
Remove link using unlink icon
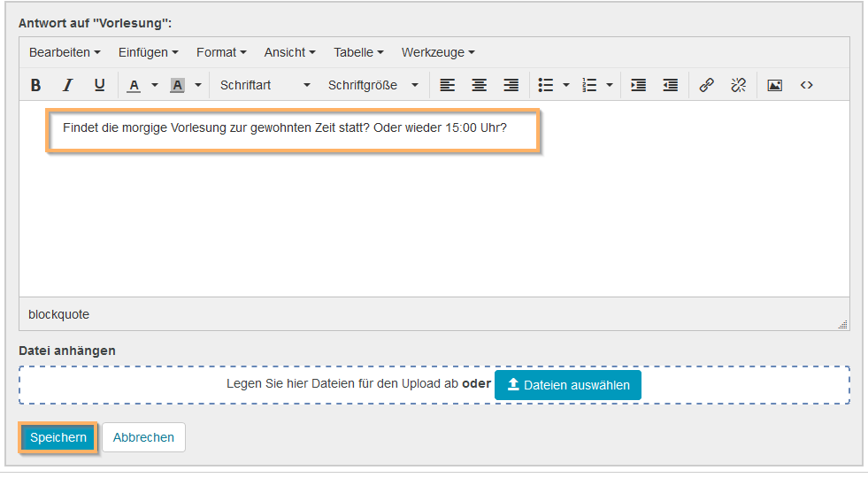738,85
